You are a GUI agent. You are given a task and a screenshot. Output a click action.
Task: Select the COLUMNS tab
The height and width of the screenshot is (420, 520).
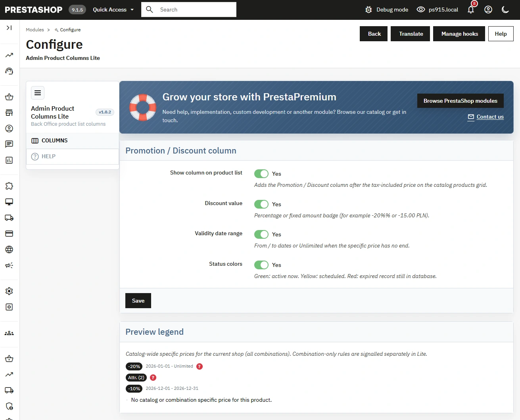[x=73, y=140]
